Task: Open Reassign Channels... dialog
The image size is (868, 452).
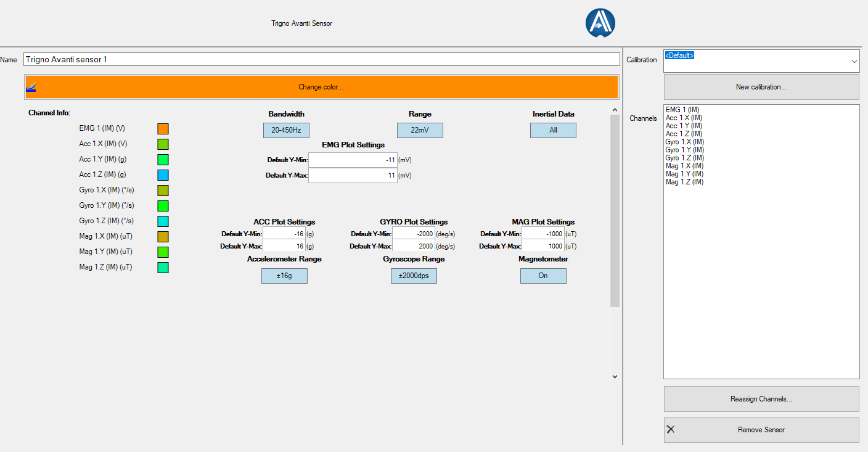Action: (761, 399)
